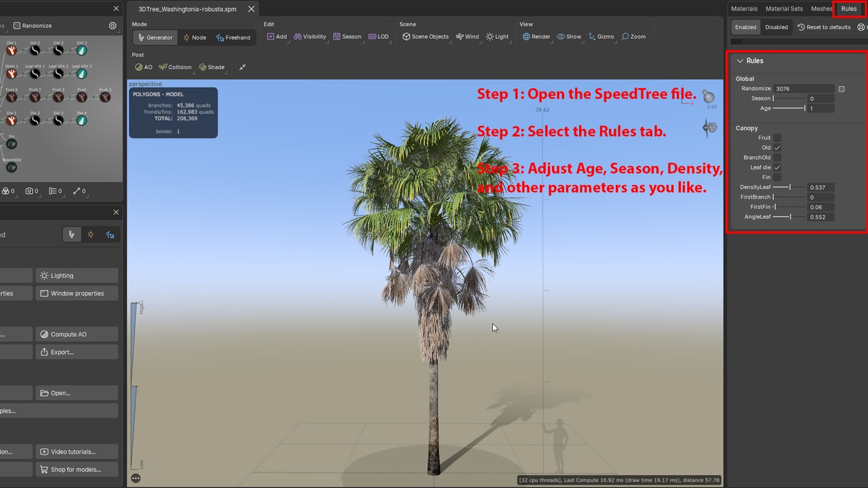
Task: Uncheck the Old checkbox
Action: 777,148
